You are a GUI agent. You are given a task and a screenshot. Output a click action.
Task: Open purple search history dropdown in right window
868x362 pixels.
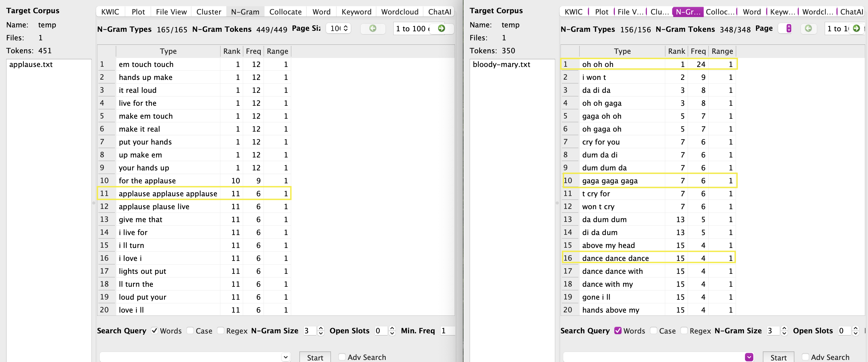tap(749, 357)
